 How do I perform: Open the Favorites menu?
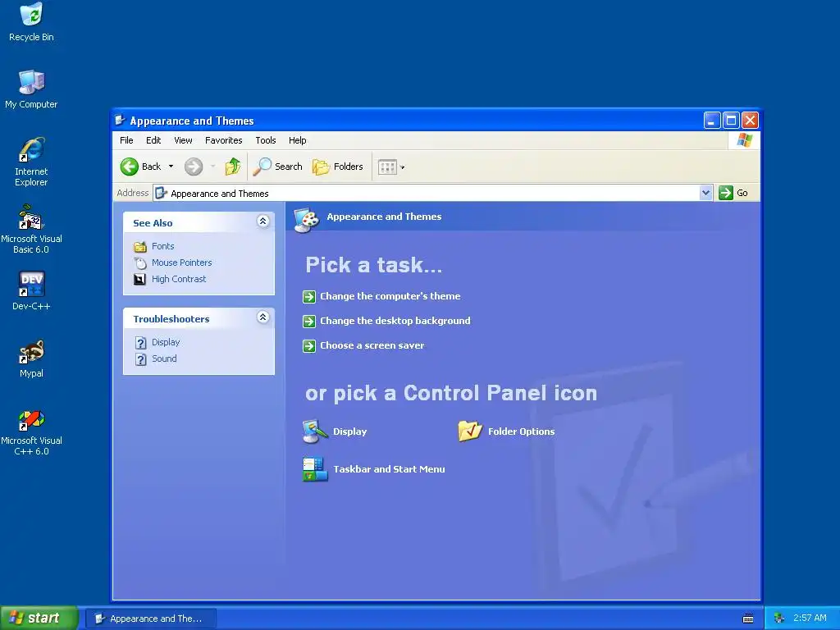point(223,140)
